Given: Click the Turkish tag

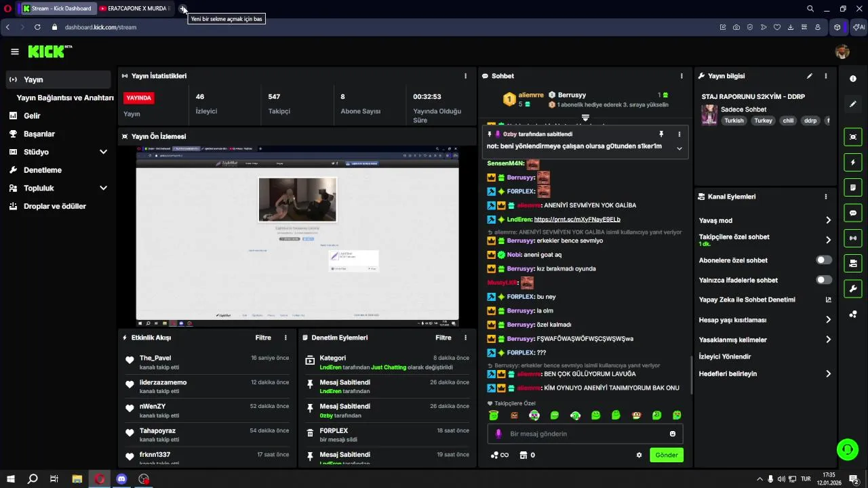Looking at the screenshot, I should click(x=734, y=121).
